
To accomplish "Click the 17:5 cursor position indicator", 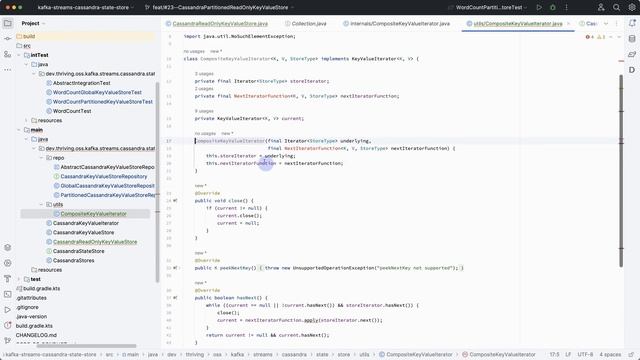I will click(554, 354).
